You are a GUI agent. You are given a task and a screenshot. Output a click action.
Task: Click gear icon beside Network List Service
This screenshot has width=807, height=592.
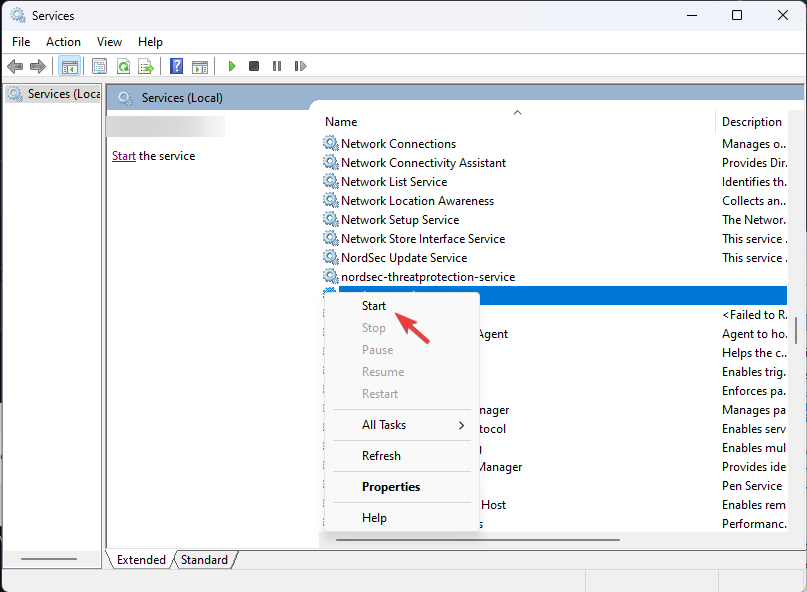tap(330, 181)
